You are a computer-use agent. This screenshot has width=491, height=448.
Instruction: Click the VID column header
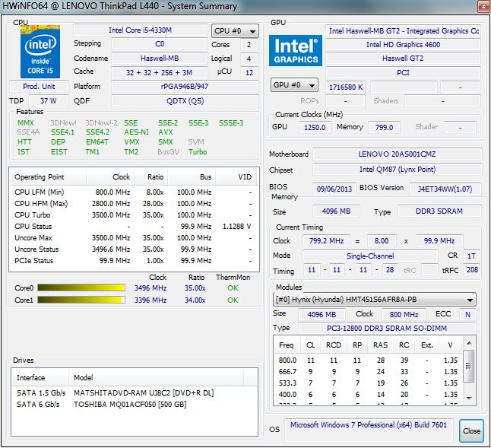point(236,177)
